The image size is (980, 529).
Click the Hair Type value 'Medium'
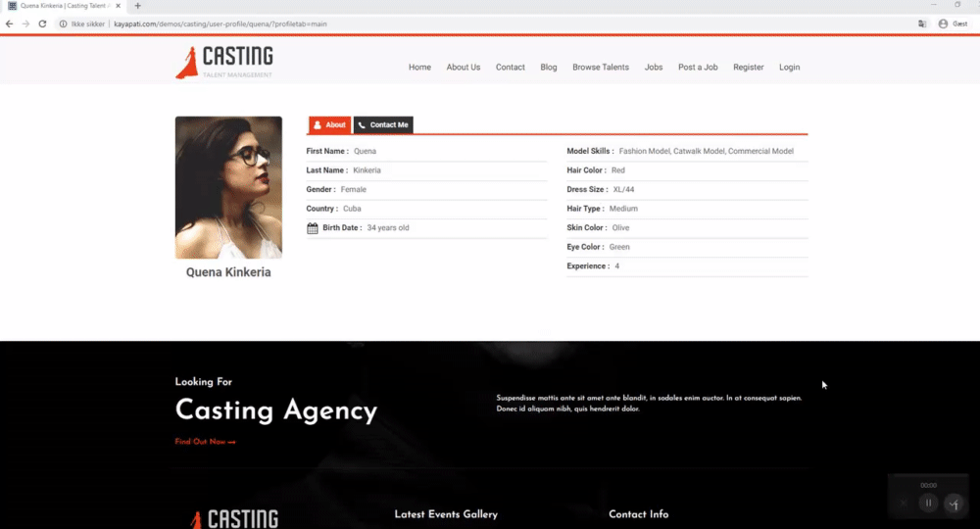(x=623, y=209)
